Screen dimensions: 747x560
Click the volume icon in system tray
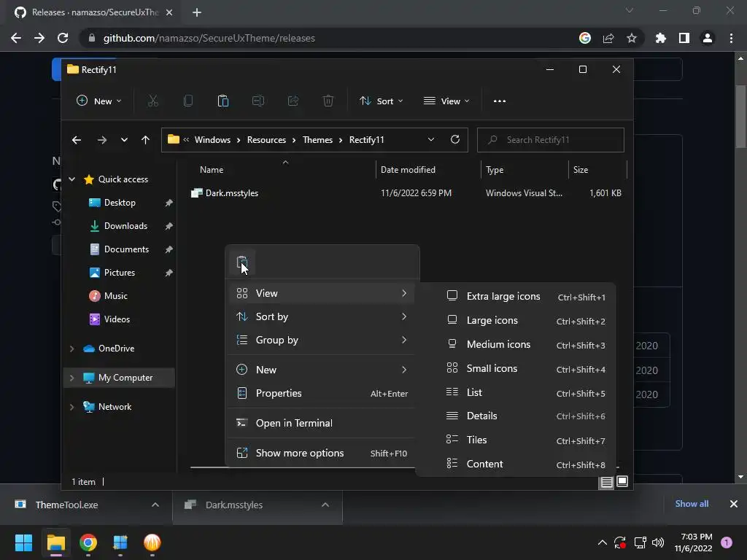click(658, 542)
